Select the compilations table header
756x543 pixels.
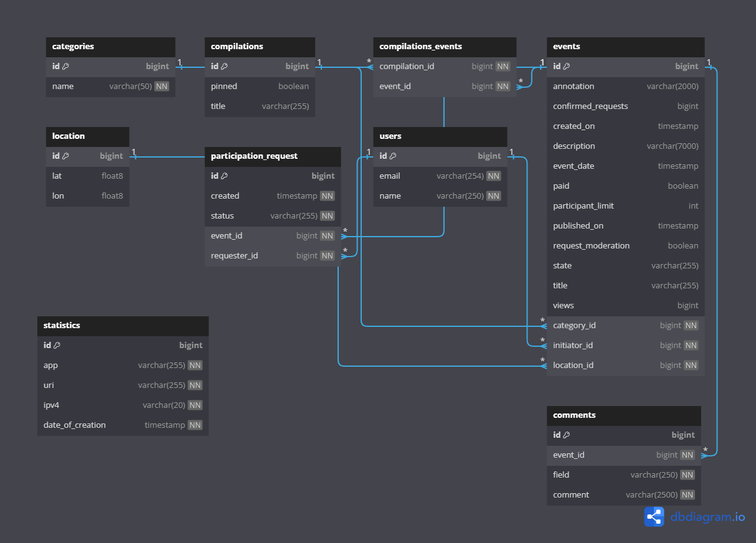[260, 47]
